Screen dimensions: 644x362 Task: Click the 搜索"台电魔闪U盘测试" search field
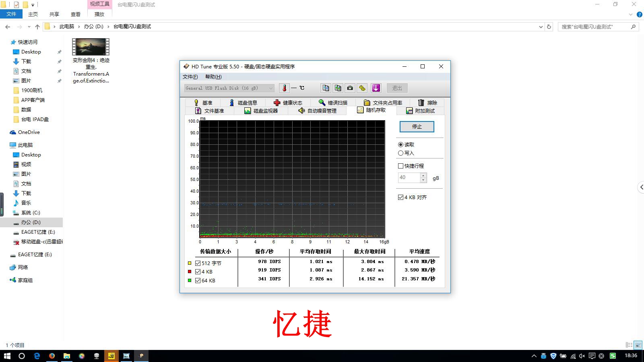[594, 27]
